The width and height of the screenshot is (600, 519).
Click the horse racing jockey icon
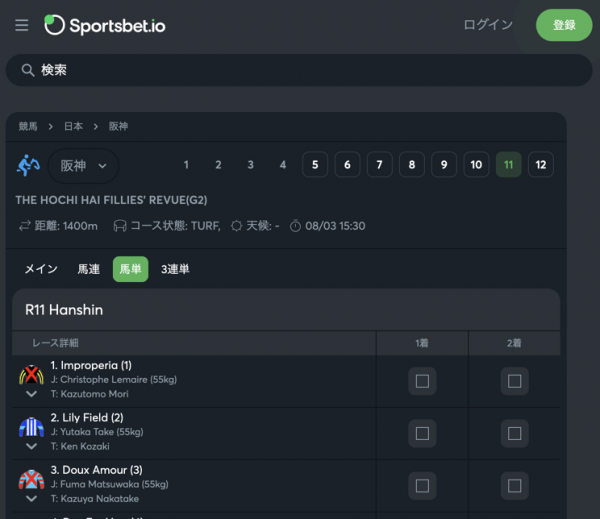tap(29, 165)
